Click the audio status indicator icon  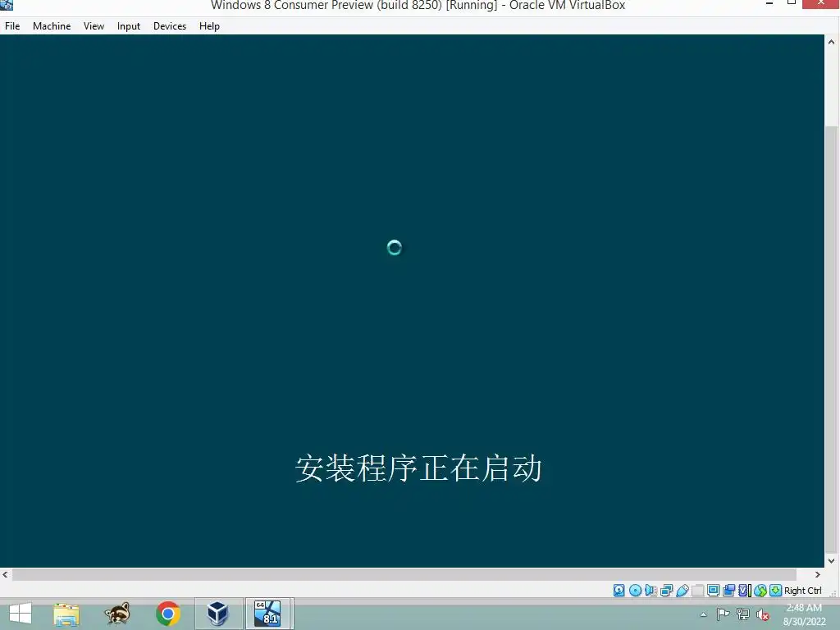651,591
